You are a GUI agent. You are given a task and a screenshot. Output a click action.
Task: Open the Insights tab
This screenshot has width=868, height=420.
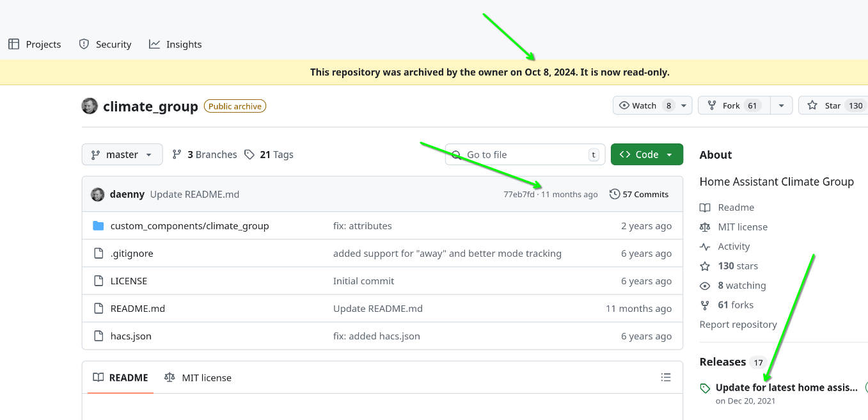click(x=175, y=44)
